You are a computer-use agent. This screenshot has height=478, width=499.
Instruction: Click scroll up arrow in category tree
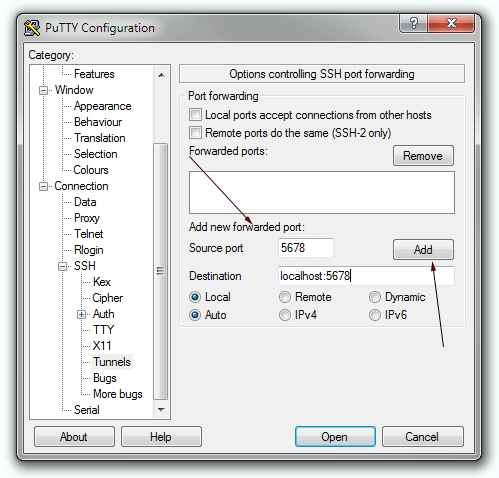(x=161, y=75)
